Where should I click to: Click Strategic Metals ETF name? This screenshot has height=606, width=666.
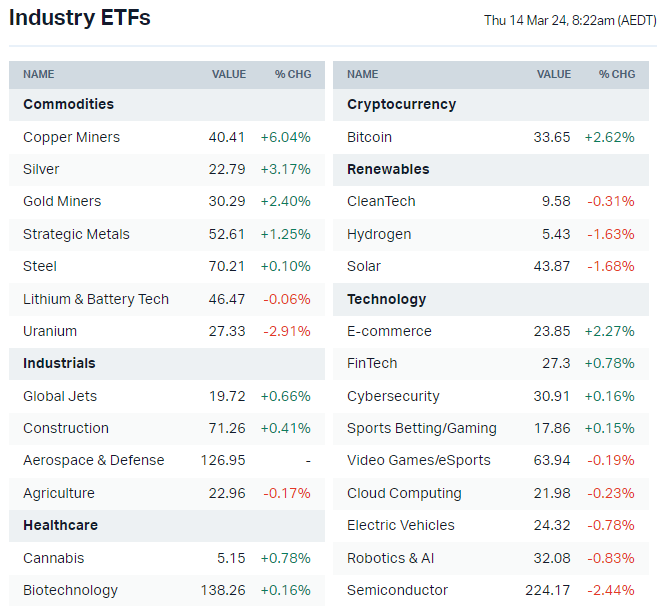tap(76, 234)
